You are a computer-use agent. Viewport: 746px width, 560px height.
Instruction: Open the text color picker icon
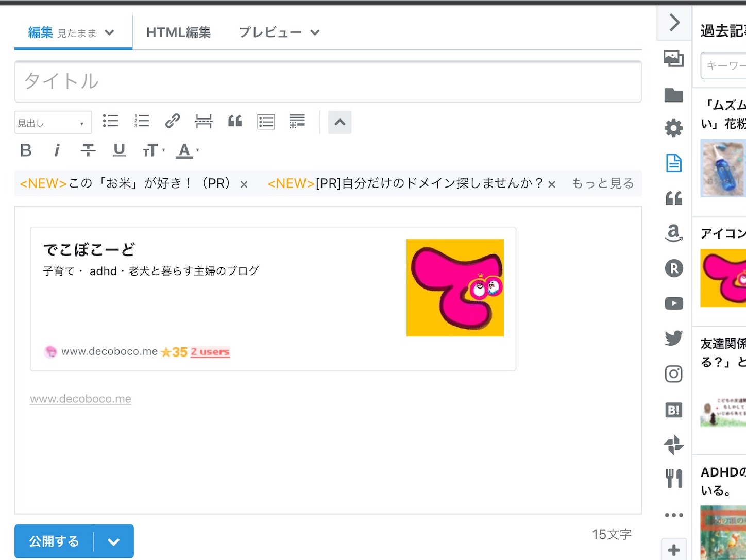click(x=184, y=150)
